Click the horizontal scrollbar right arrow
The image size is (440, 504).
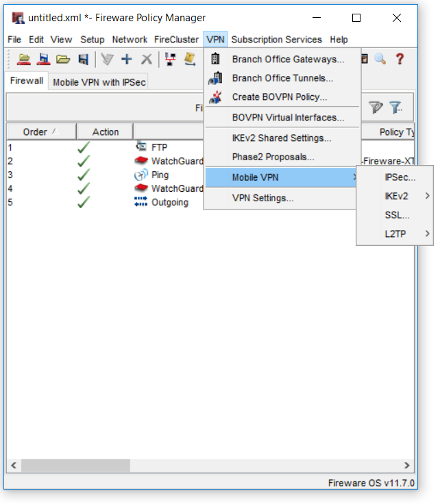(x=408, y=466)
